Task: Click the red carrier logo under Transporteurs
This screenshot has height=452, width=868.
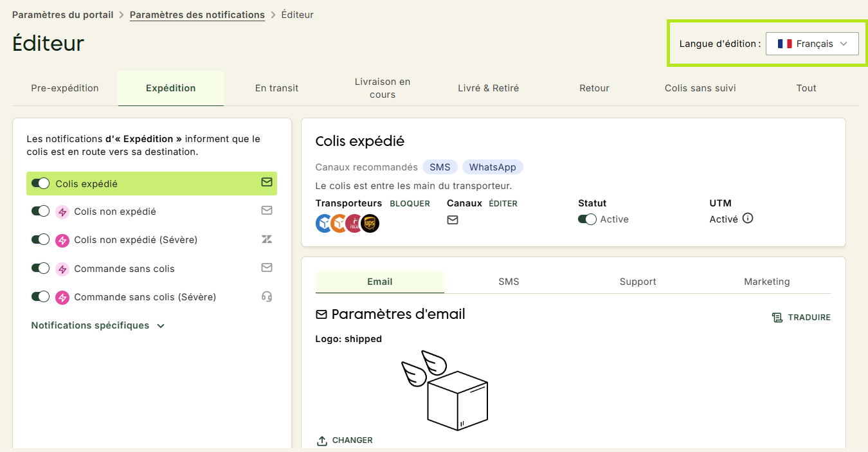Action: click(x=354, y=224)
